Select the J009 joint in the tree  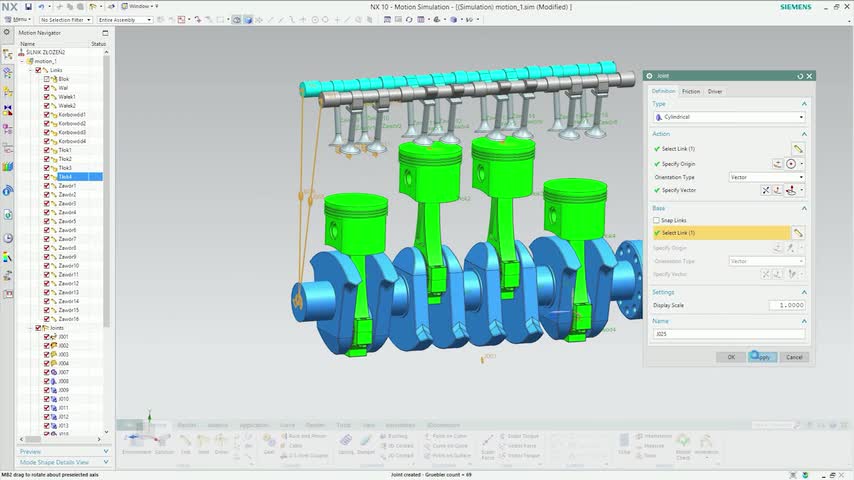[x=64, y=390]
